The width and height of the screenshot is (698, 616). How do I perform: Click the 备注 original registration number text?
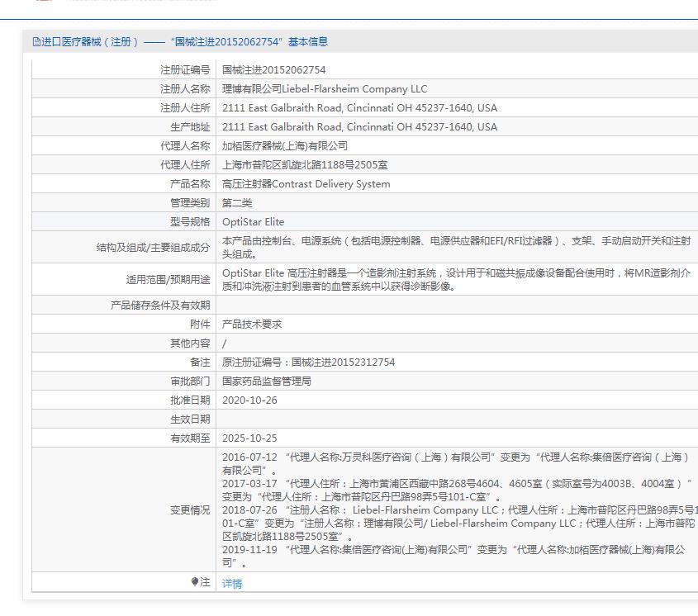pyautogui.click(x=308, y=362)
